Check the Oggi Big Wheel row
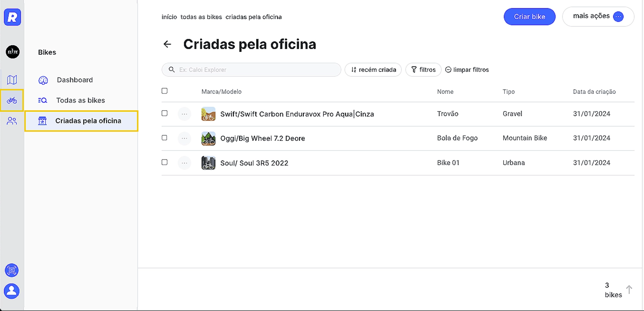644x311 pixels. pos(165,138)
